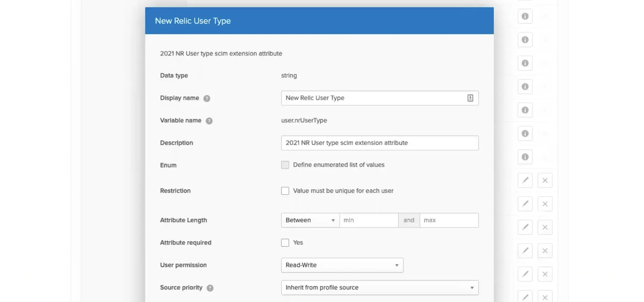
Task: Click the background info icon beside the blue dialog header
Action: tap(525, 16)
